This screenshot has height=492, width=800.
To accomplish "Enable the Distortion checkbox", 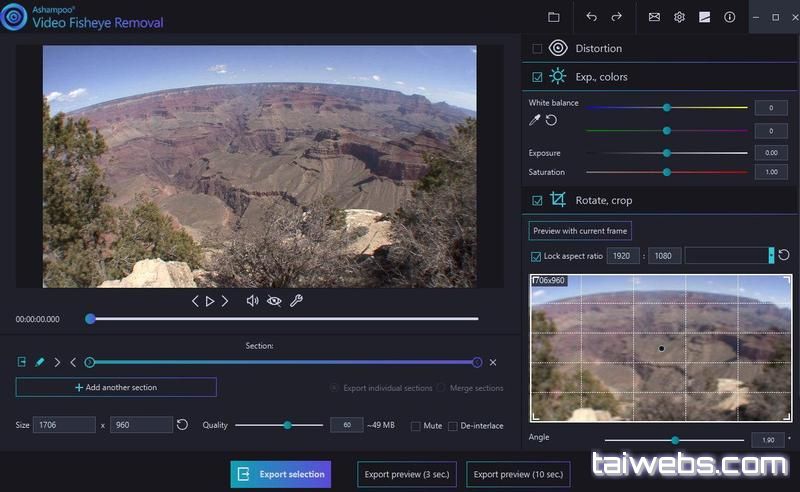I will pos(537,48).
